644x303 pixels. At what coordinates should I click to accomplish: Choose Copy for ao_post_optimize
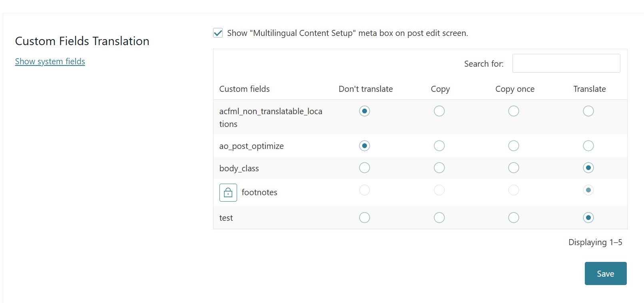coord(439,146)
